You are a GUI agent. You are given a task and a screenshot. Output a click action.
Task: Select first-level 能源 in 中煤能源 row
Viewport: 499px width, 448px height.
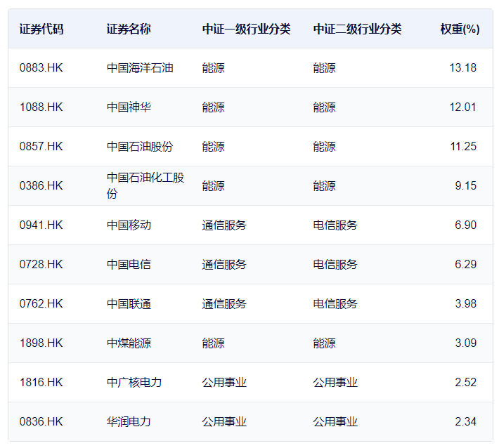[213, 343]
